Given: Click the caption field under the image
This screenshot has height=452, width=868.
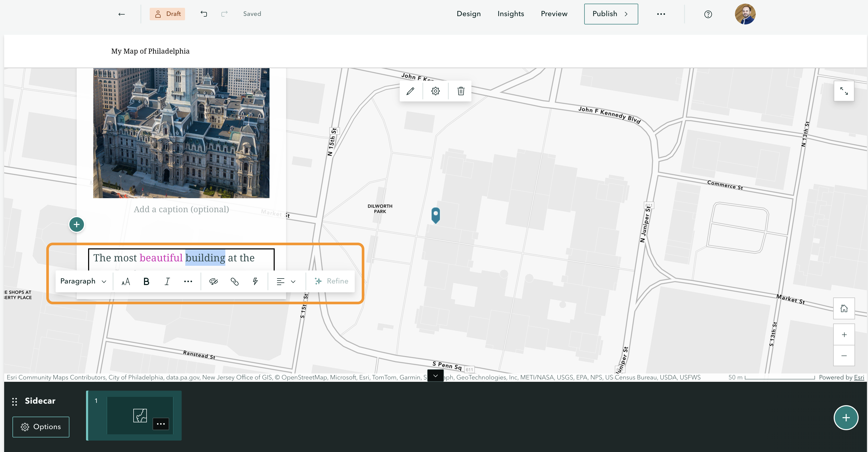Looking at the screenshot, I should tap(181, 209).
